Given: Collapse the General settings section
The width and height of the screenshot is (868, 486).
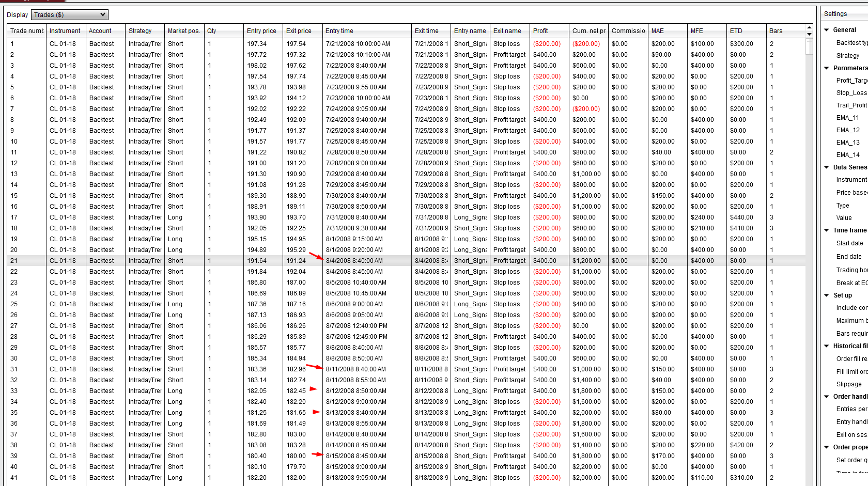Looking at the screenshot, I should [827, 30].
